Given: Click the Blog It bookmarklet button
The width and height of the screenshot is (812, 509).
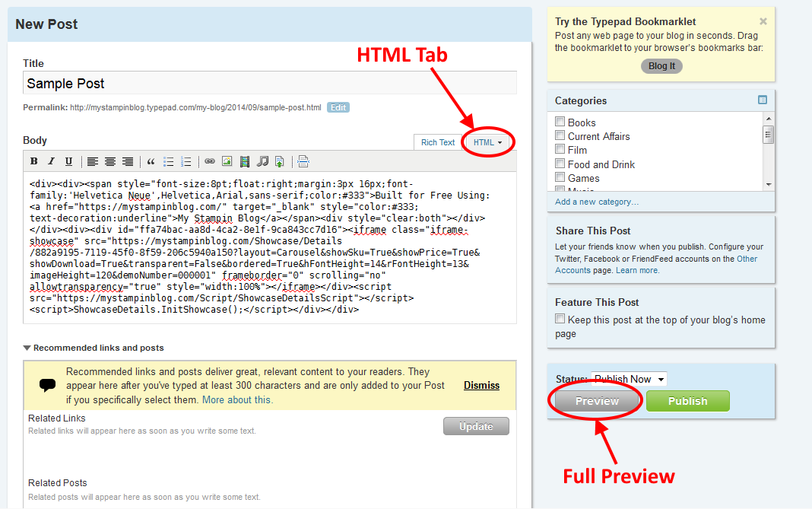Looking at the screenshot, I should (661, 66).
